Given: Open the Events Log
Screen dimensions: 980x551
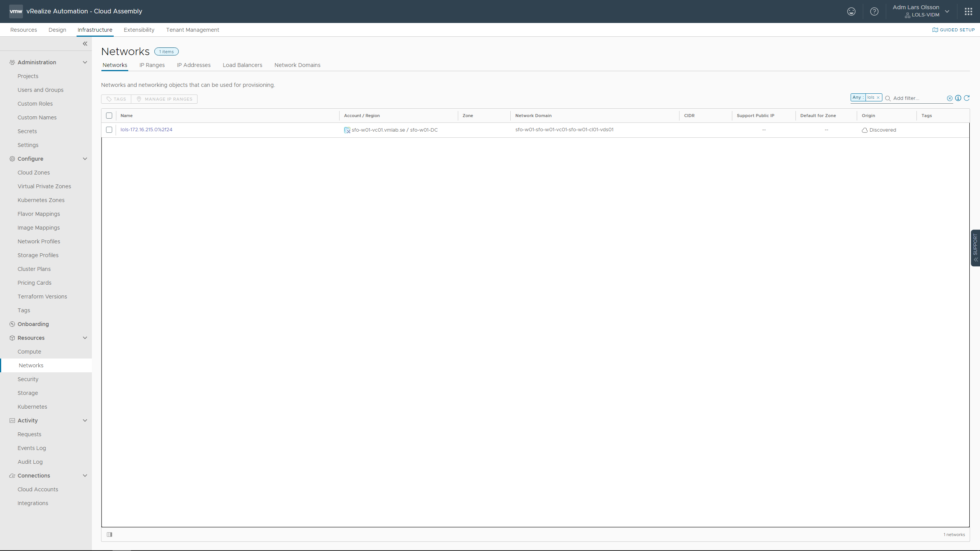Looking at the screenshot, I should coord(32,448).
